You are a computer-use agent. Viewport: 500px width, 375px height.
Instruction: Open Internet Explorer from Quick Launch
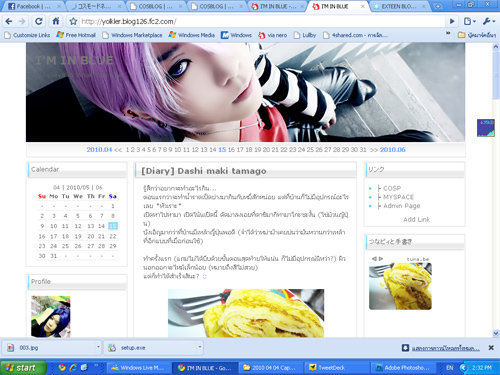(x=73, y=368)
